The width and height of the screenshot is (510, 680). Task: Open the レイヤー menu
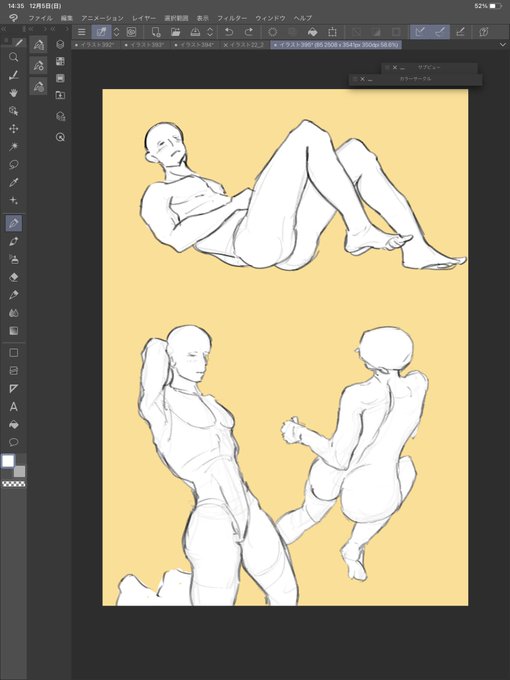[144, 18]
